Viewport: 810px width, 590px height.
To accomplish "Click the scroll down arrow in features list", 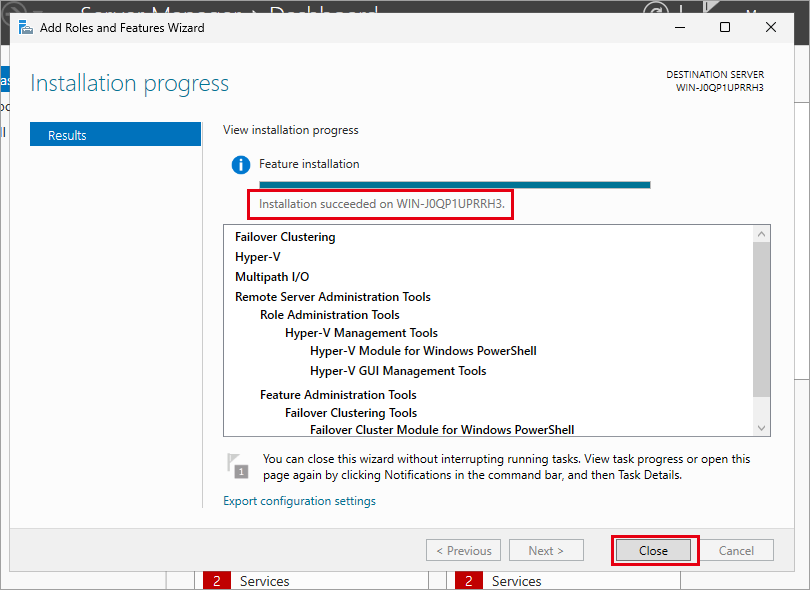I will point(761,428).
